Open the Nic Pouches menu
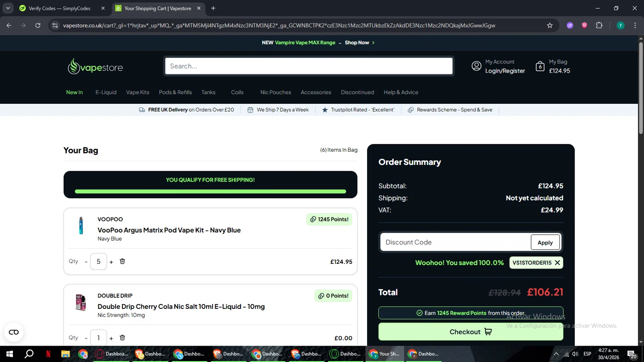This screenshot has width=644, height=362. [x=276, y=92]
